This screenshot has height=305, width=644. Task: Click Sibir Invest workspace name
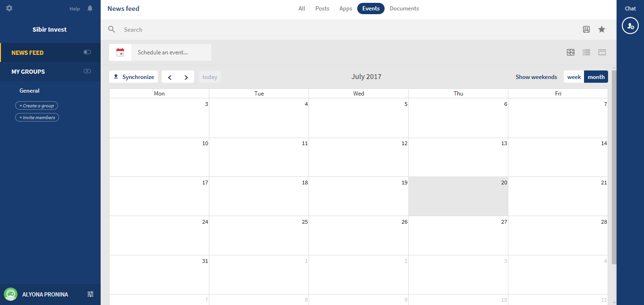50,29
